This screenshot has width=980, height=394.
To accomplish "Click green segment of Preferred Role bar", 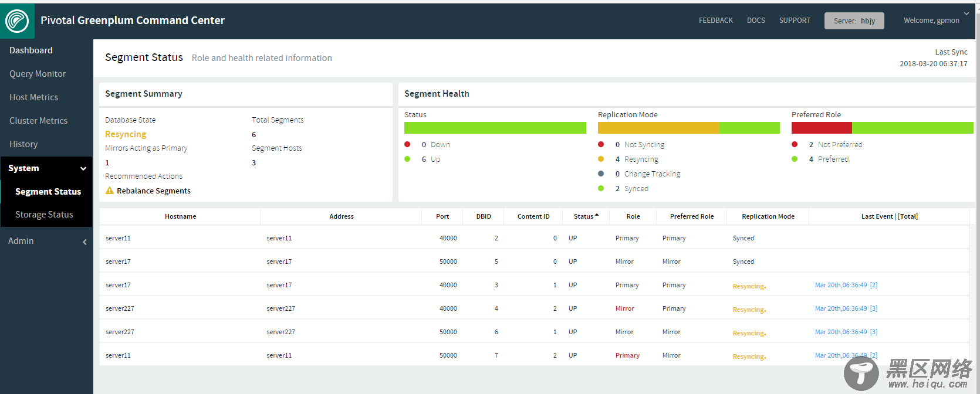I will tap(913, 128).
